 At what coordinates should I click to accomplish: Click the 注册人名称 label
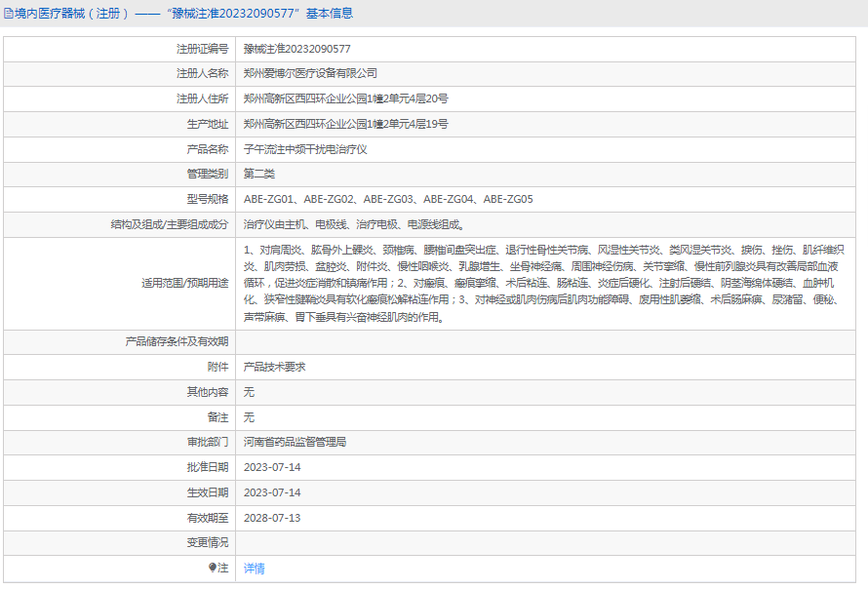pos(203,73)
